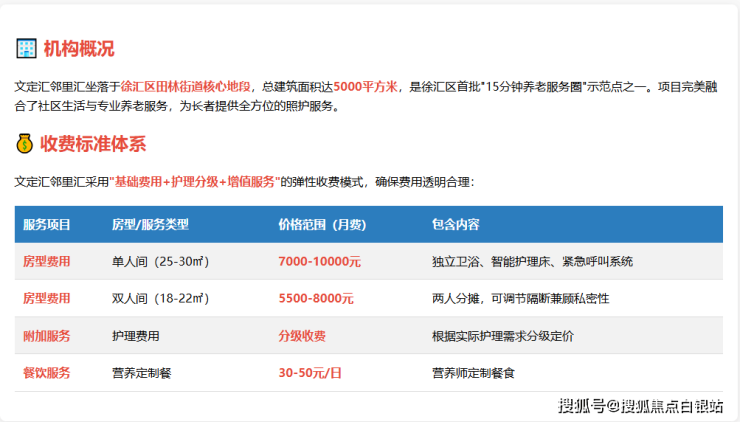Click the 房型/服务类型 column header
Image resolution: width=740 pixels, height=422 pixels.
[150, 224]
